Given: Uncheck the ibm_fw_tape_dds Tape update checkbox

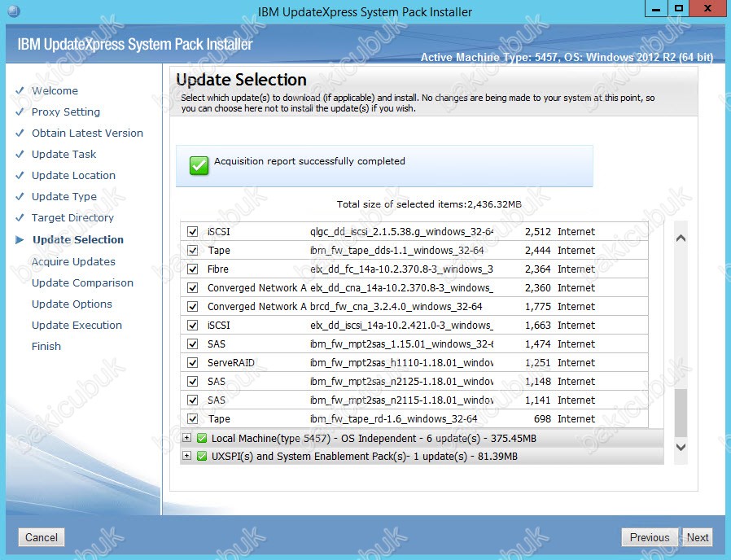Looking at the screenshot, I should pos(193,250).
